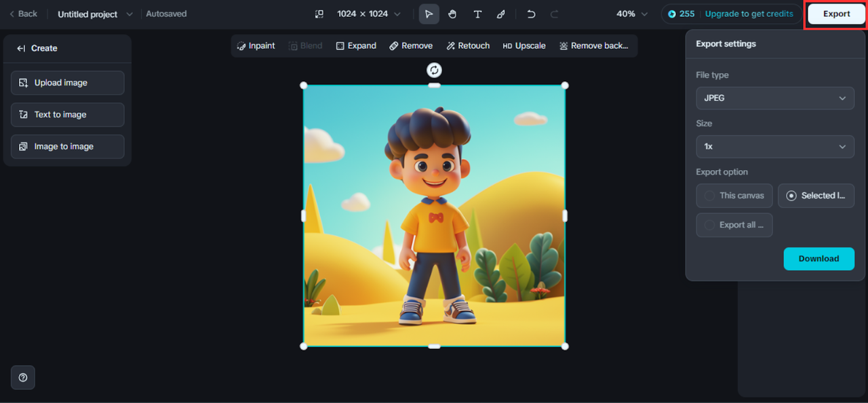This screenshot has height=403, width=868.
Task: Choose the Blend tool
Action: (x=306, y=45)
